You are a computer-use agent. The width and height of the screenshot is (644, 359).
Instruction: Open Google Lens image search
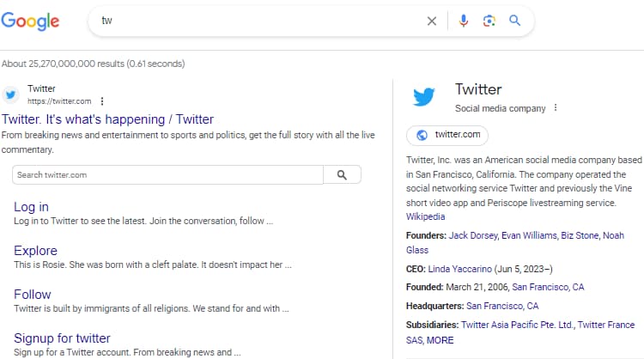tap(489, 21)
